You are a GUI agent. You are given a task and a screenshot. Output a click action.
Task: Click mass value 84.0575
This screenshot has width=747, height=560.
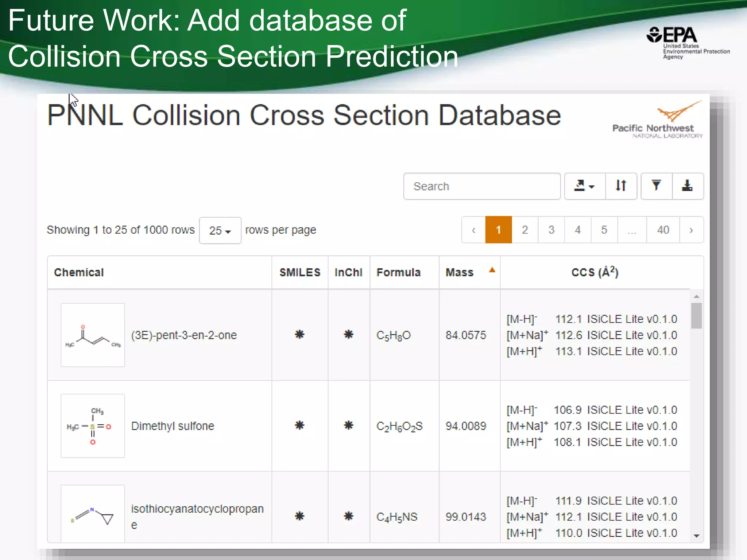coord(466,335)
